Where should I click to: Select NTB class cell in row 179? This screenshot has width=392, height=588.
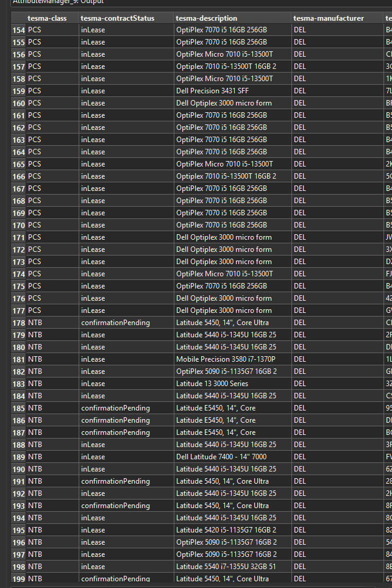(x=52, y=335)
